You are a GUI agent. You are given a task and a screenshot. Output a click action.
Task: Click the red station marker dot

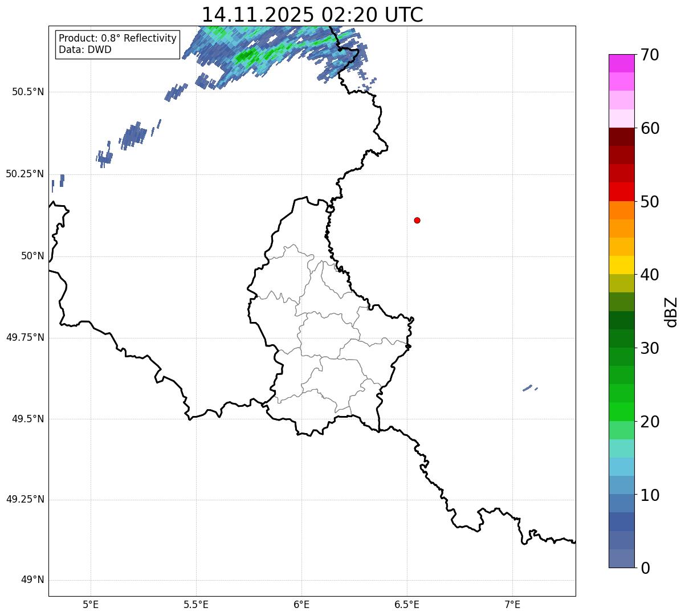pyautogui.click(x=417, y=220)
